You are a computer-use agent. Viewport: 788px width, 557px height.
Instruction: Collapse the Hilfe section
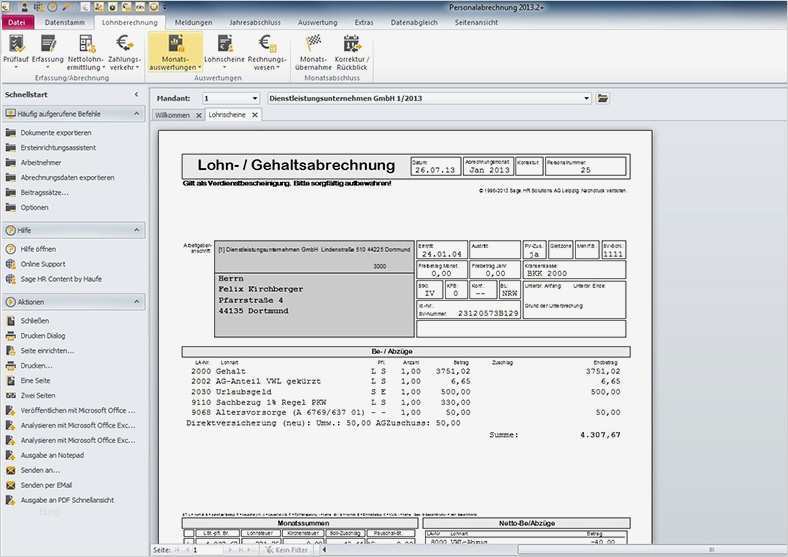pyautogui.click(x=137, y=230)
